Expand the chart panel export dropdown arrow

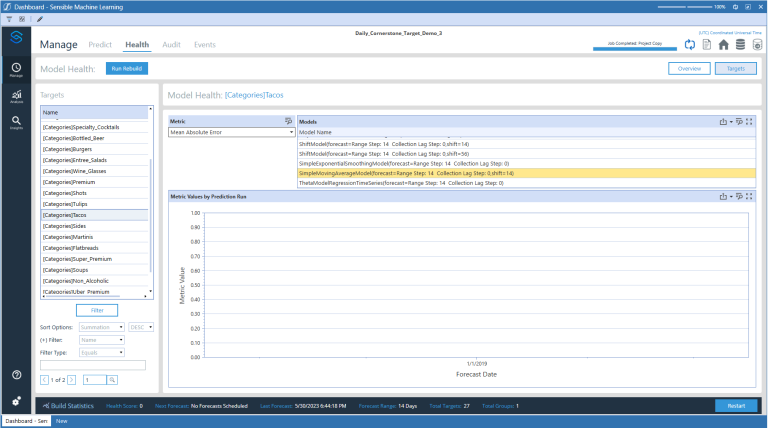point(731,197)
